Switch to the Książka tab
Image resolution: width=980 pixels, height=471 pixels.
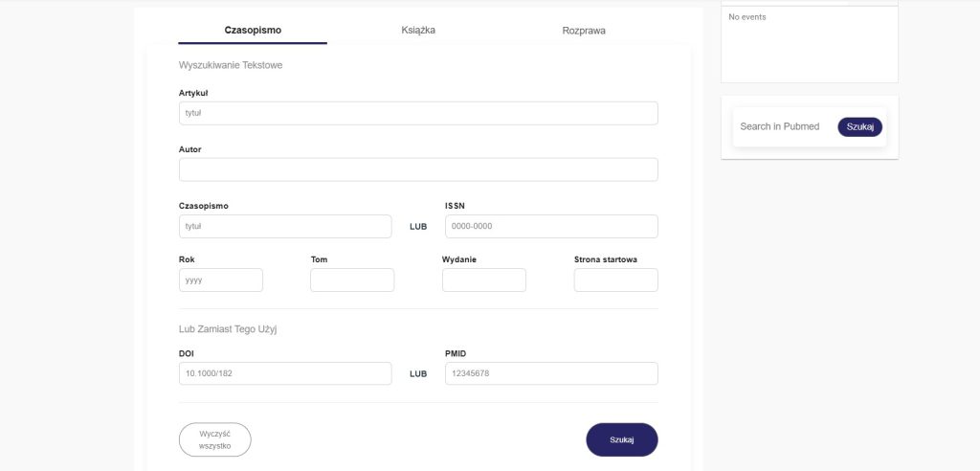tap(418, 31)
